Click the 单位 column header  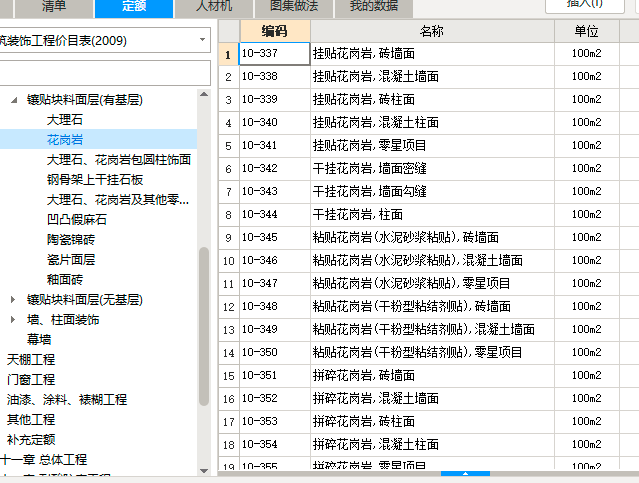point(587,31)
